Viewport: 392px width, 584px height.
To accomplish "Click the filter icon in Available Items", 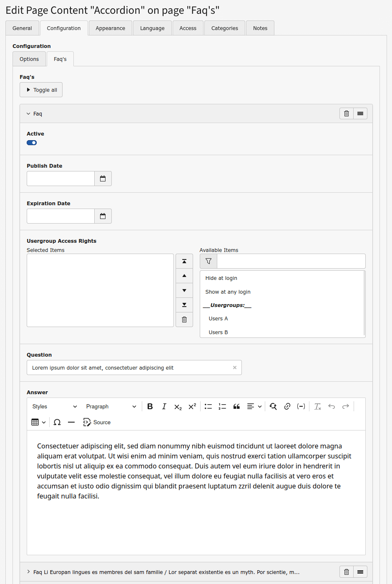I will [209, 261].
